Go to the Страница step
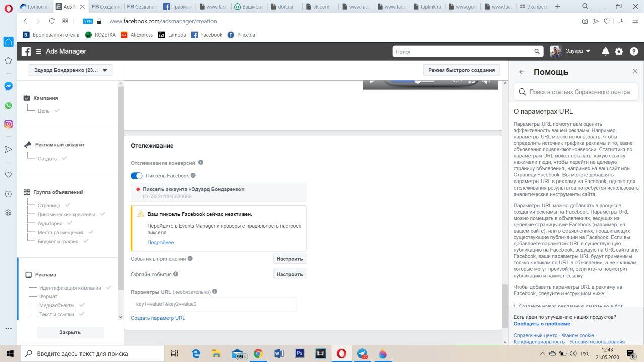This screenshot has height=362, width=644. [49, 205]
